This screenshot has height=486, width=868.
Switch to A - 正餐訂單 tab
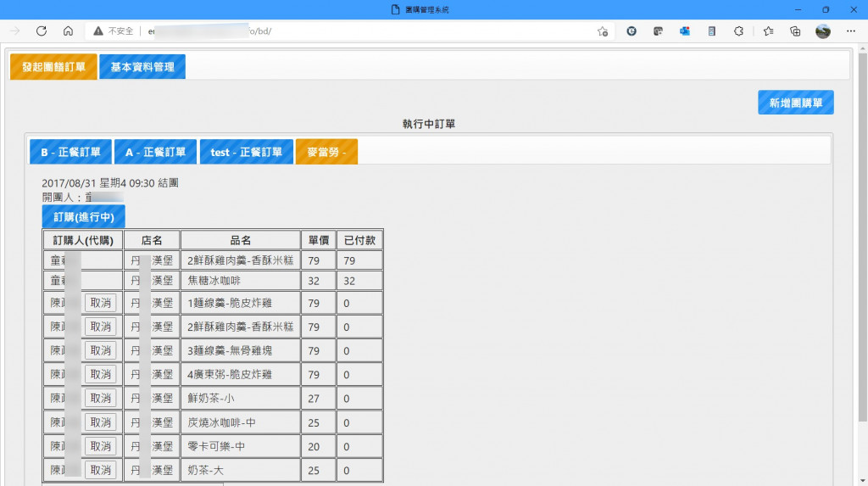156,152
